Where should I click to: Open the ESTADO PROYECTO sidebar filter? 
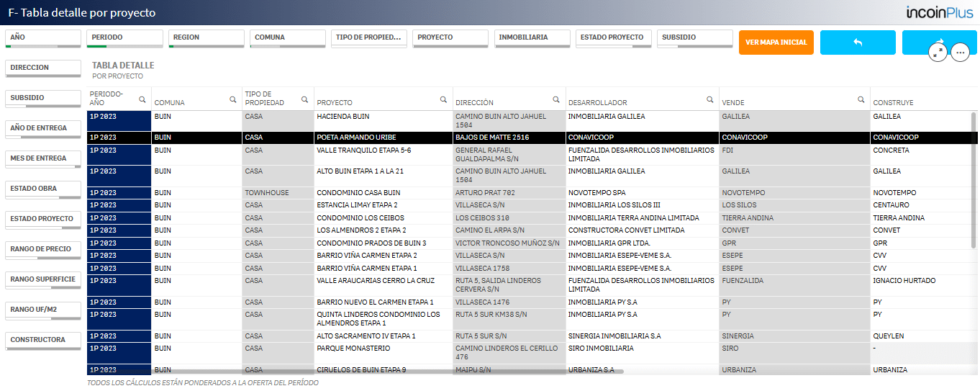(x=43, y=220)
